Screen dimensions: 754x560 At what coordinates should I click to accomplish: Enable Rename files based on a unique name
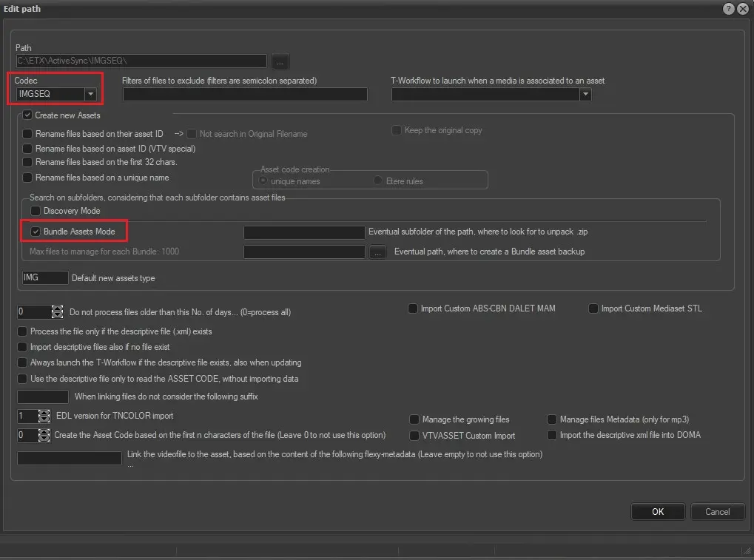27,178
